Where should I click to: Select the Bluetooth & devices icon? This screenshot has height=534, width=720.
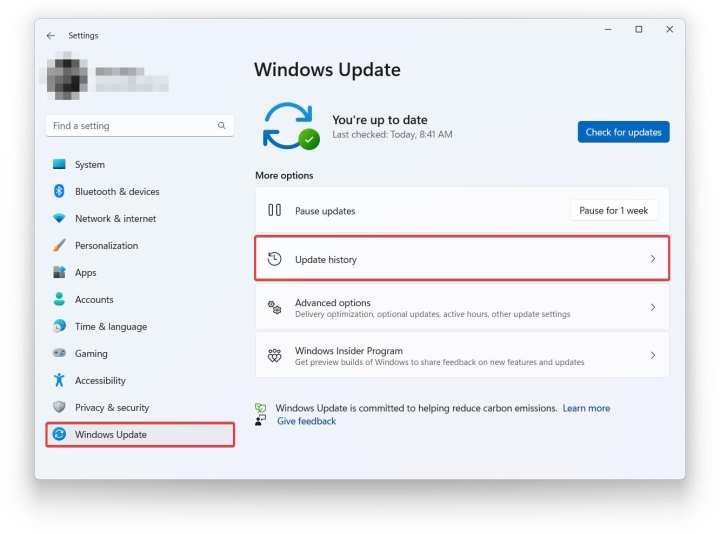59,192
